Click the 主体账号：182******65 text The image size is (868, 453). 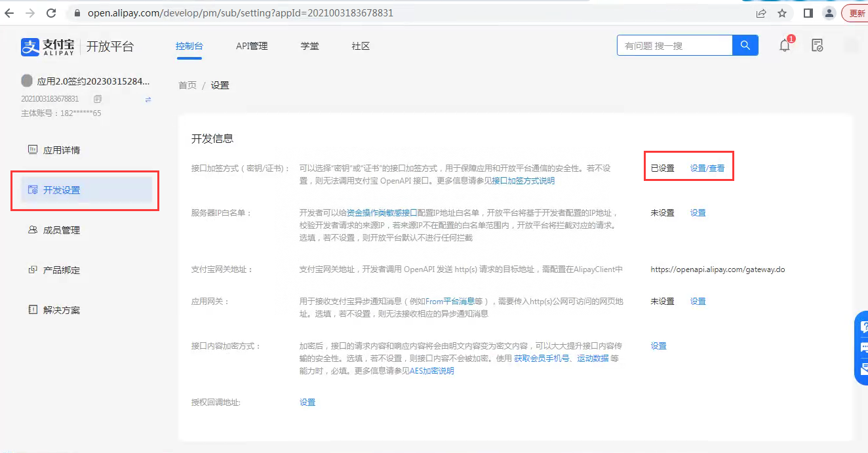[x=61, y=113]
